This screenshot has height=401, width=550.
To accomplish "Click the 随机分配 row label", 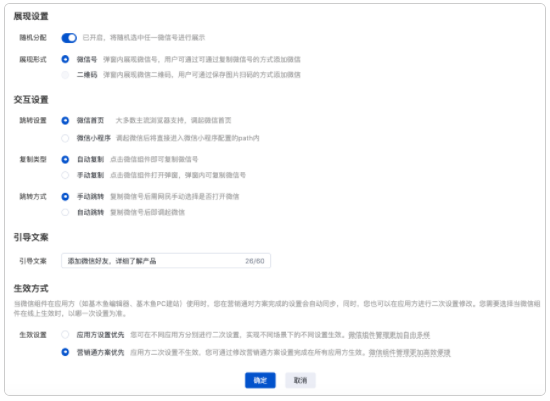I will pos(33,38).
